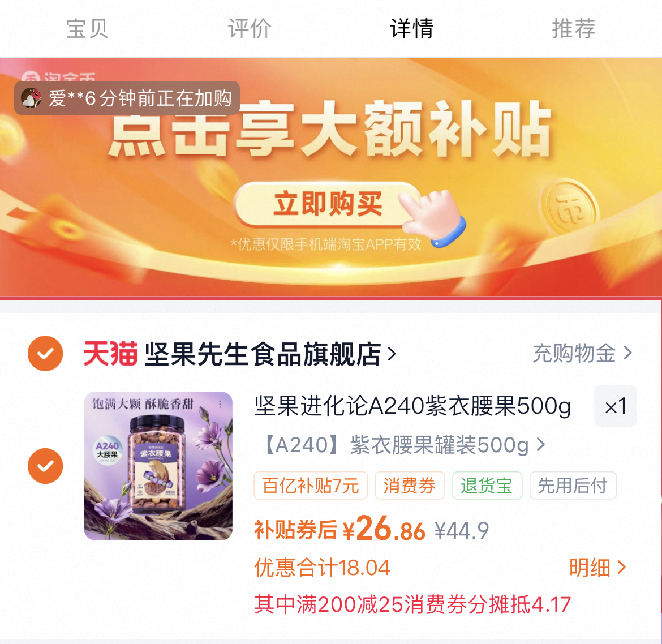Tap the gold coin icon on banner

click(x=569, y=207)
